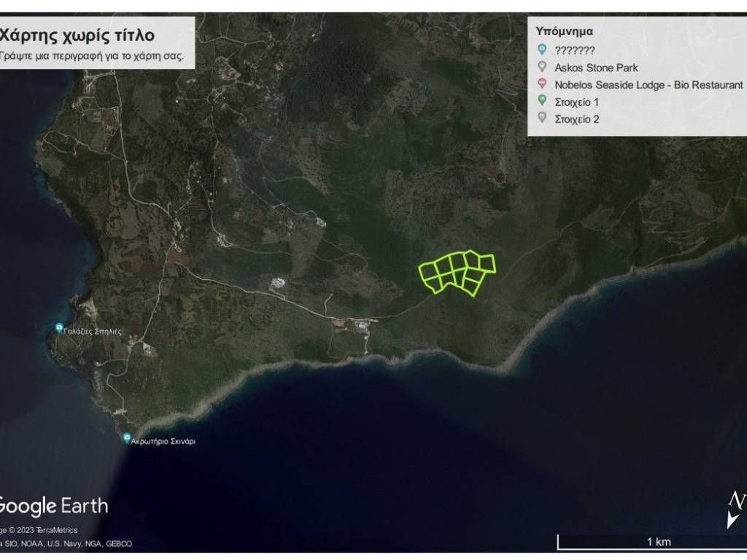The image size is (747, 560).
Task: Select the Γαλάζιες Σπηλιές map marker
Action: point(60,327)
